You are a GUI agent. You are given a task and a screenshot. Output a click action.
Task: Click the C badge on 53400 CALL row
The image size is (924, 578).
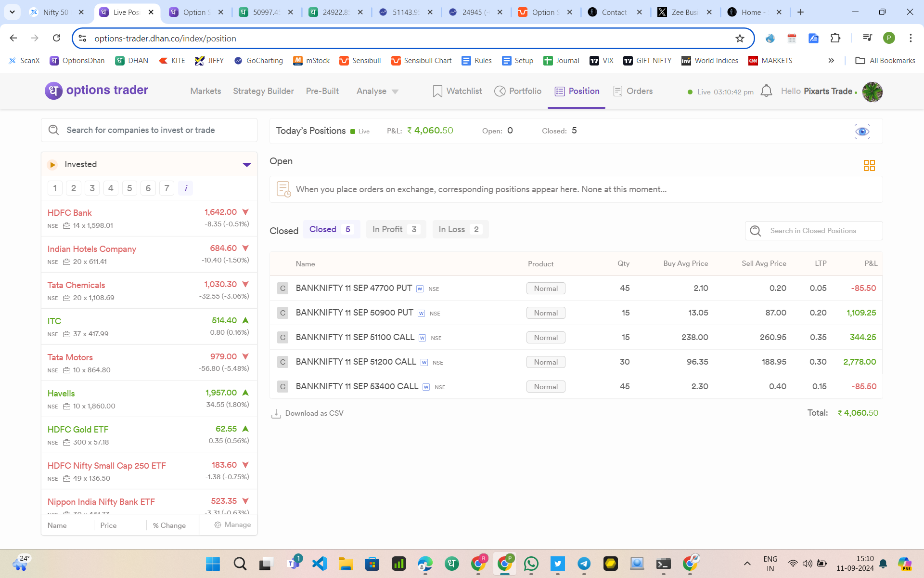pos(282,386)
